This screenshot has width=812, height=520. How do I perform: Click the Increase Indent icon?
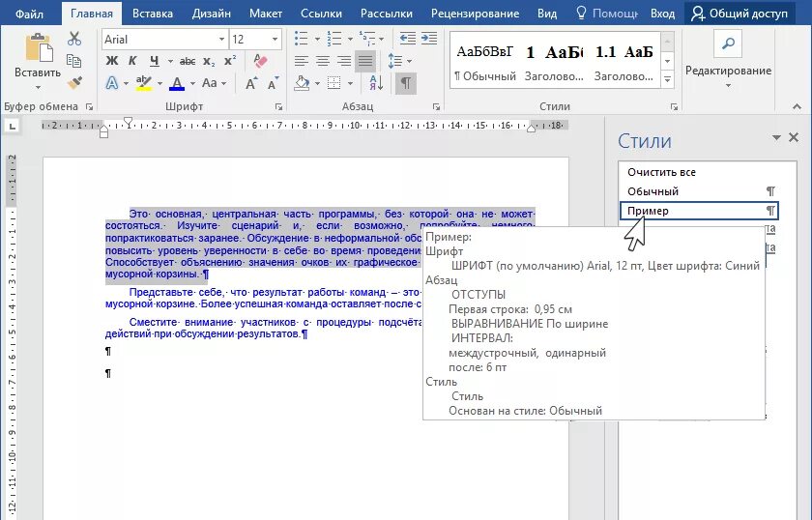coord(429,39)
